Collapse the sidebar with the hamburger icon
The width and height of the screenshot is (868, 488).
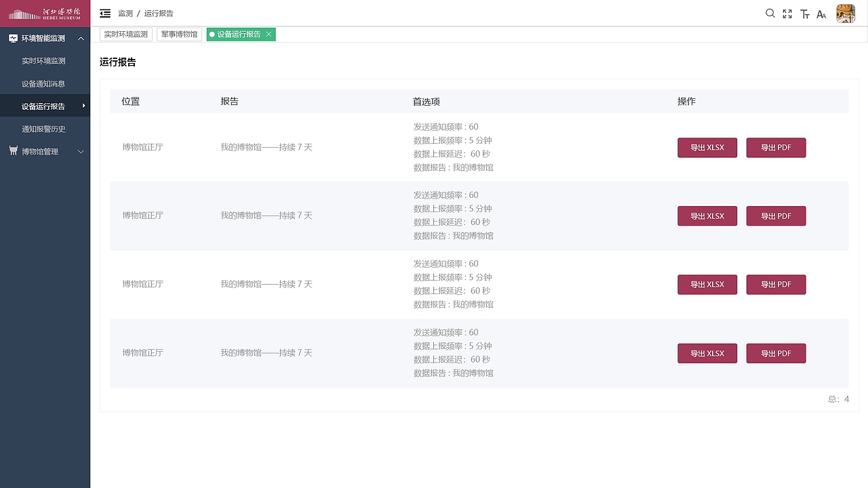pos(105,13)
